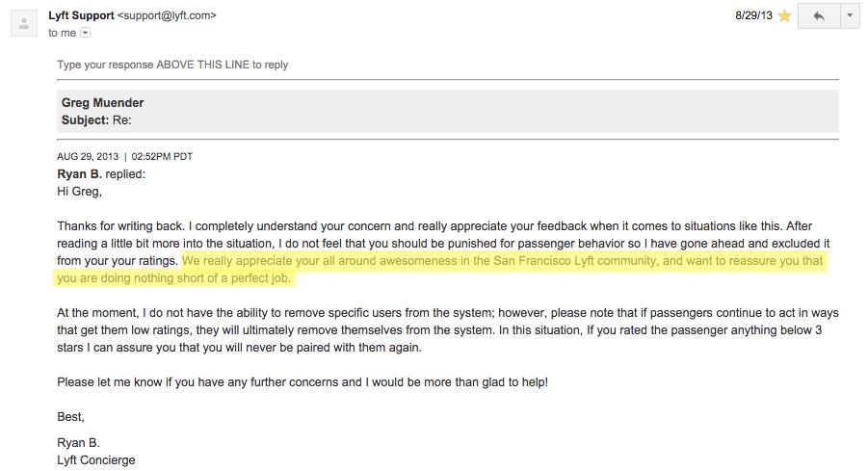Click the Lyft Support sender name
Viewport: 868px width, 471px height.
[81, 15]
